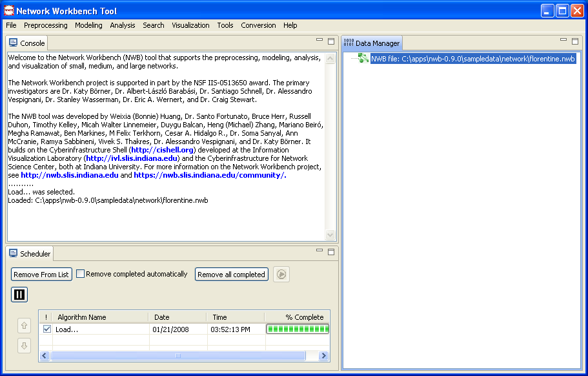Screen dimensions: 588x376
Task: Click the Scheduler table scroll right arrow
Action: coord(323,355)
